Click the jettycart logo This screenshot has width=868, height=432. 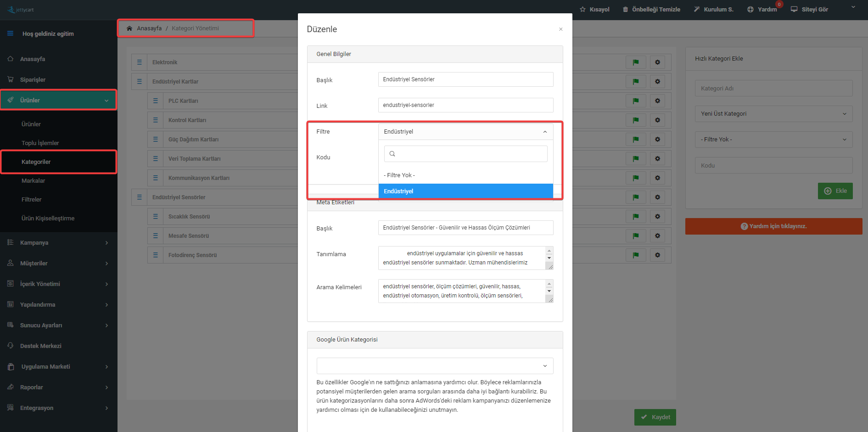21,10
